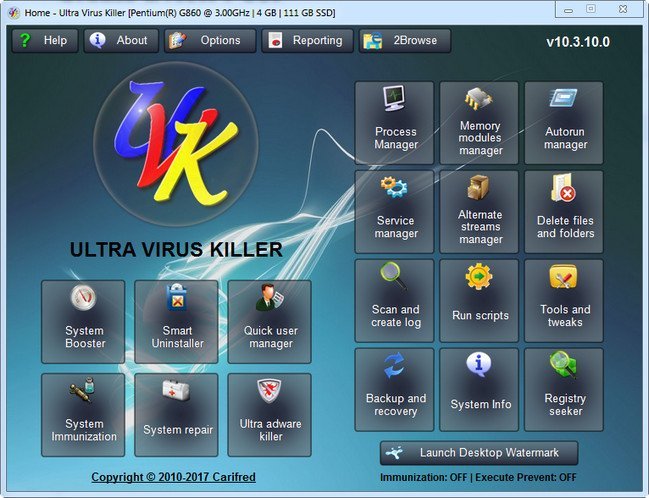Viewport: 649px width, 498px height.
Task: Launch the 2Browse button
Action: pos(405,41)
